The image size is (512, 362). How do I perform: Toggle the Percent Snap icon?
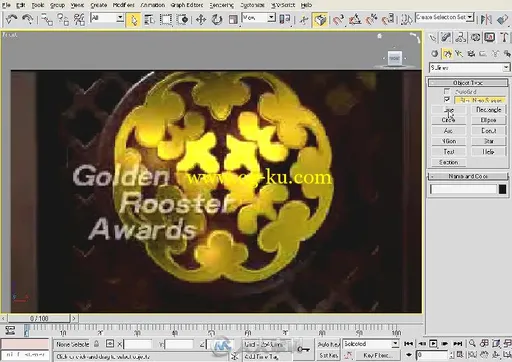(x=371, y=20)
